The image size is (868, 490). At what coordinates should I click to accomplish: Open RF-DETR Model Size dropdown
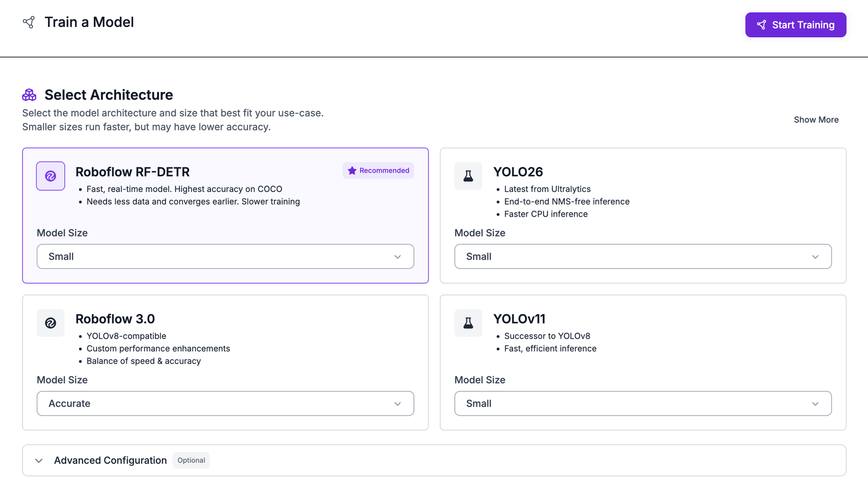coord(225,256)
